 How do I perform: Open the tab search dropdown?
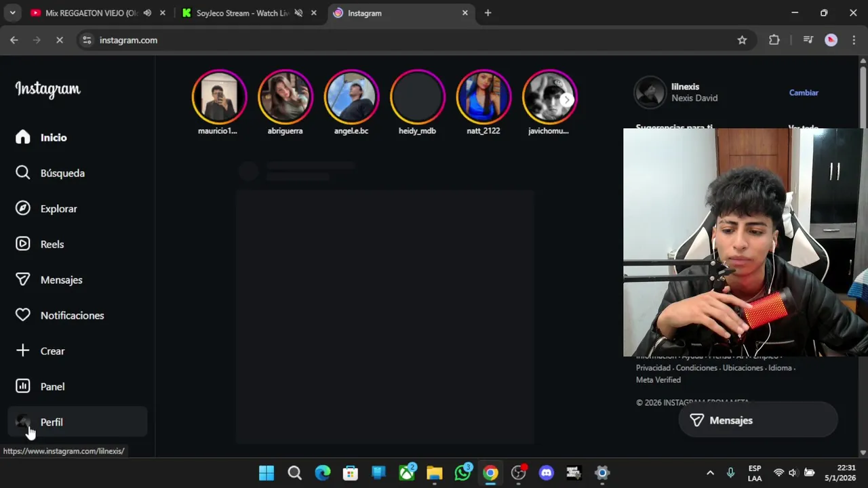coord(12,13)
